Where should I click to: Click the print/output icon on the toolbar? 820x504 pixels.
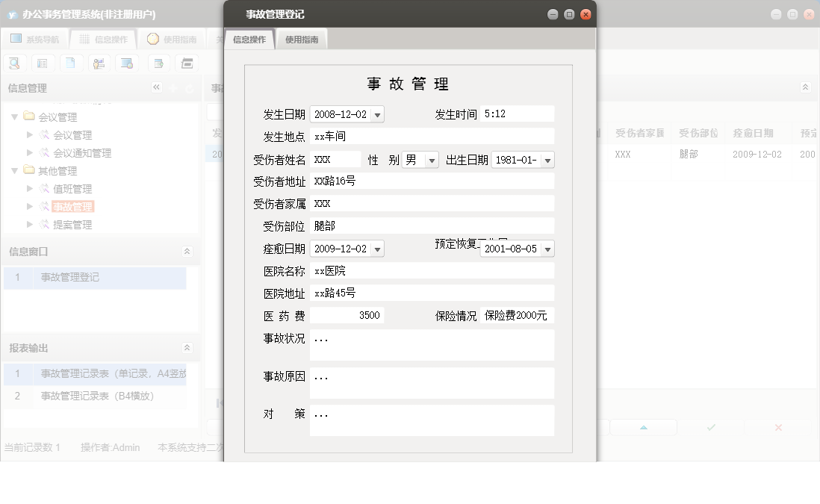pos(187,63)
